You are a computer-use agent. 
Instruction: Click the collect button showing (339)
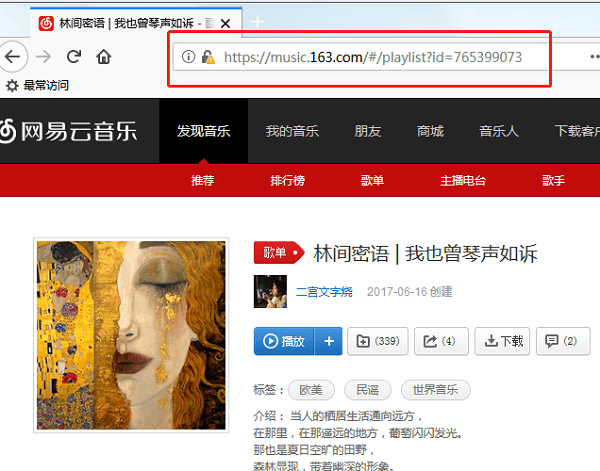point(378,341)
